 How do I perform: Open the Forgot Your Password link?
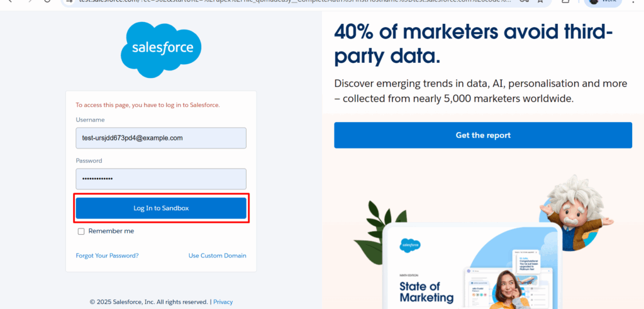[x=107, y=256]
